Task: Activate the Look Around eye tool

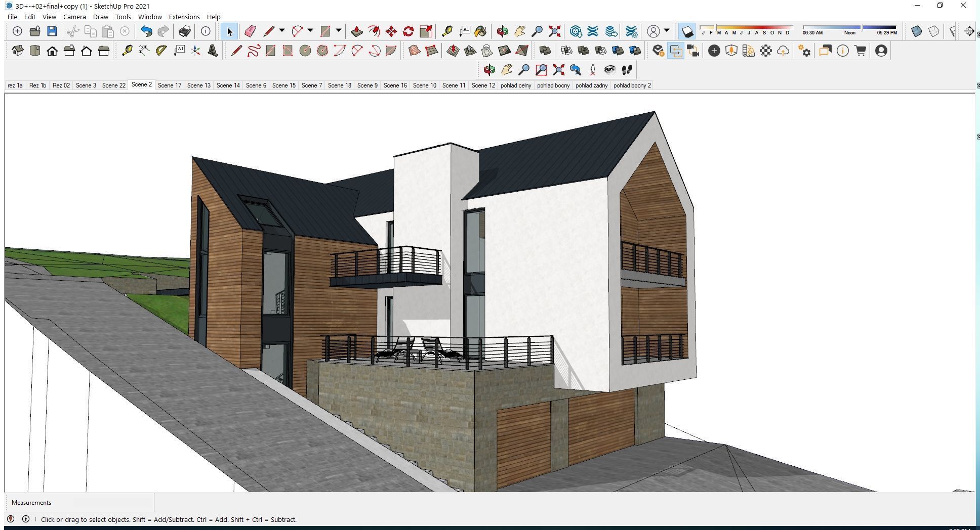Action: [x=610, y=70]
